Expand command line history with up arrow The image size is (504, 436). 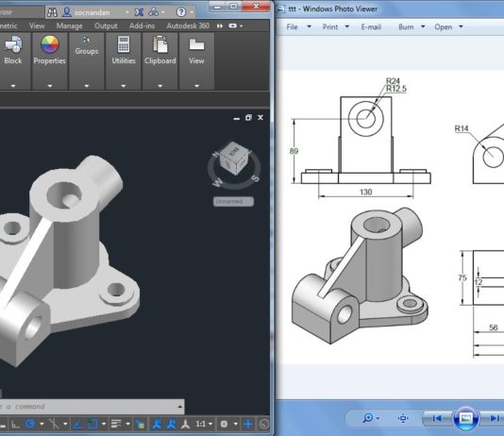tap(180, 407)
